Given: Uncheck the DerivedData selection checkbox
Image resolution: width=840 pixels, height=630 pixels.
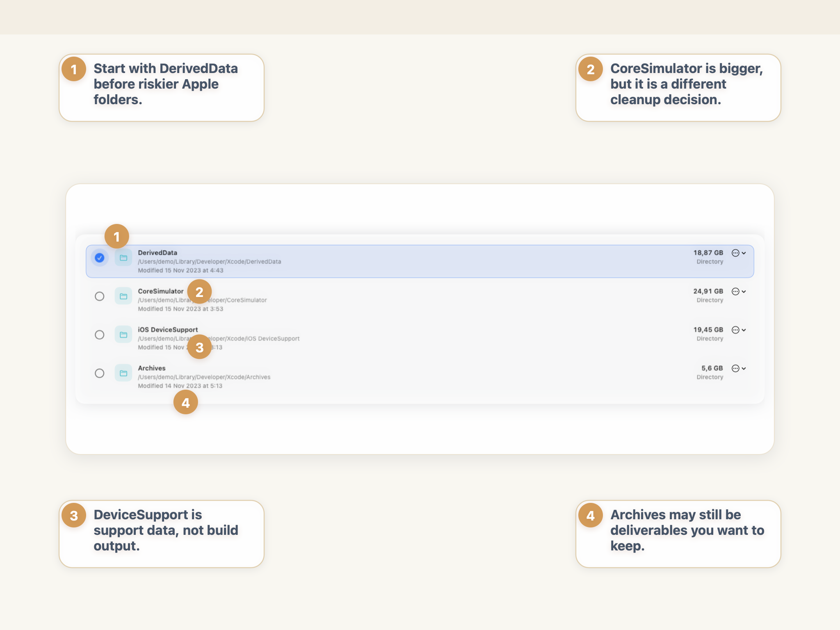Looking at the screenshot, I should [99, 258].
